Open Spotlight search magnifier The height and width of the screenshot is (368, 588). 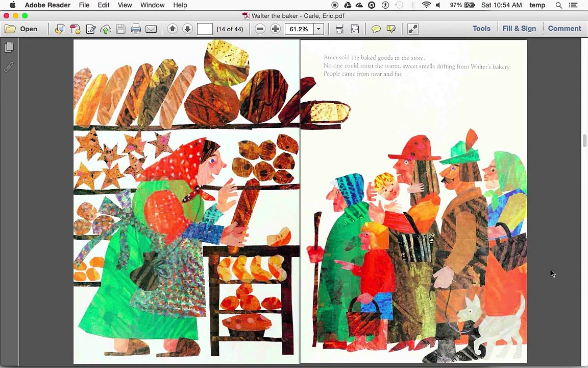[559, 5]
